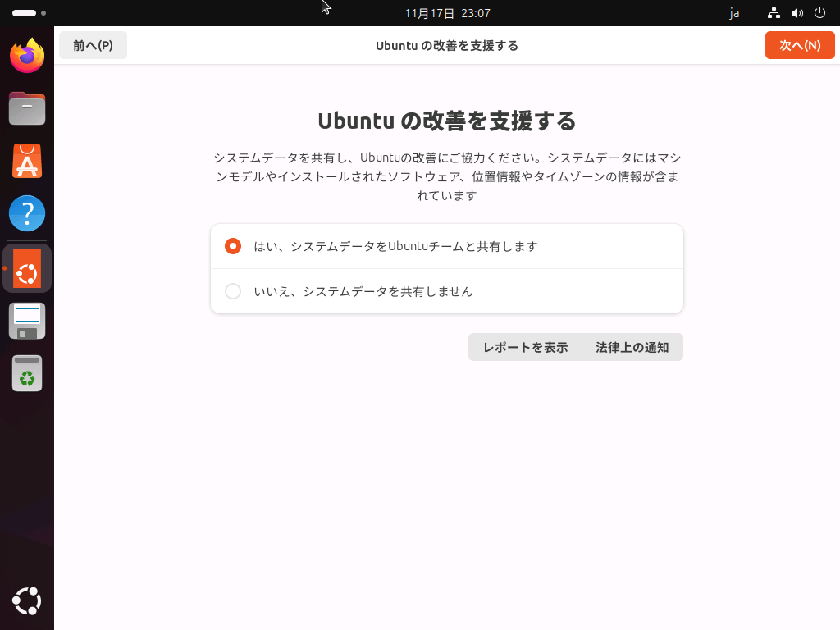Click the network status icon
The image size is (840, 630).
(774, 13)
